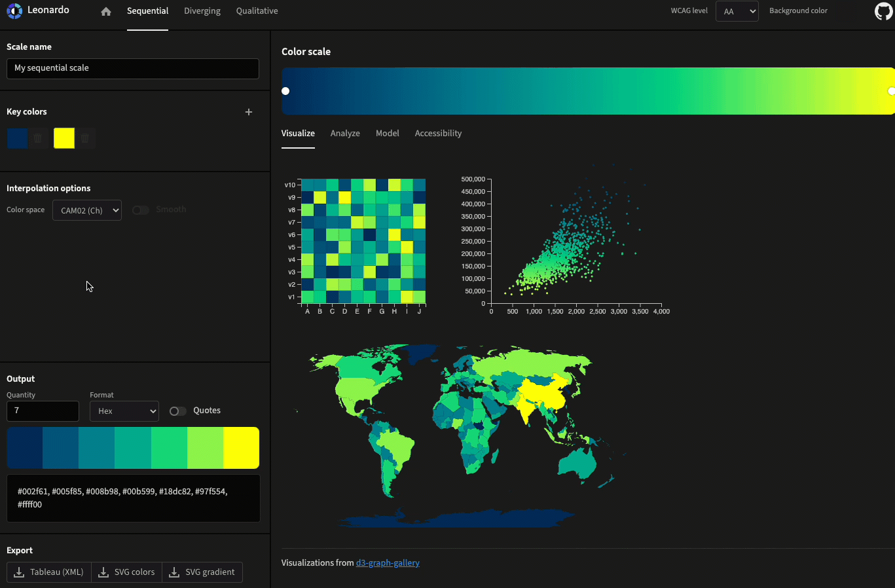Image resolution: width=895 pixels, height=588 pixels.
Task: Switch to the Diverging tab
Action: point(202,11)
